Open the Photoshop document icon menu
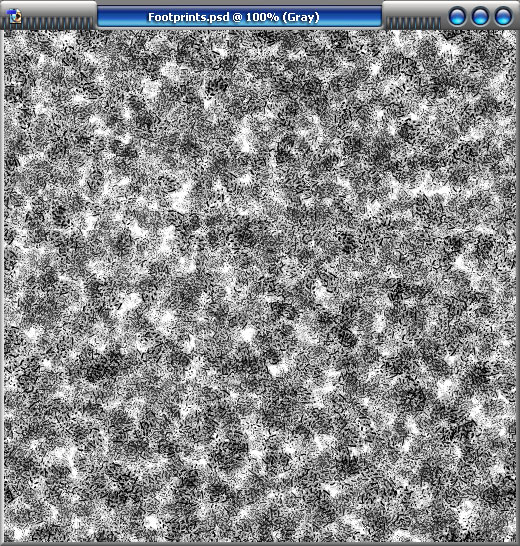Viewport: 520px width, 546px height. point(15,16)
